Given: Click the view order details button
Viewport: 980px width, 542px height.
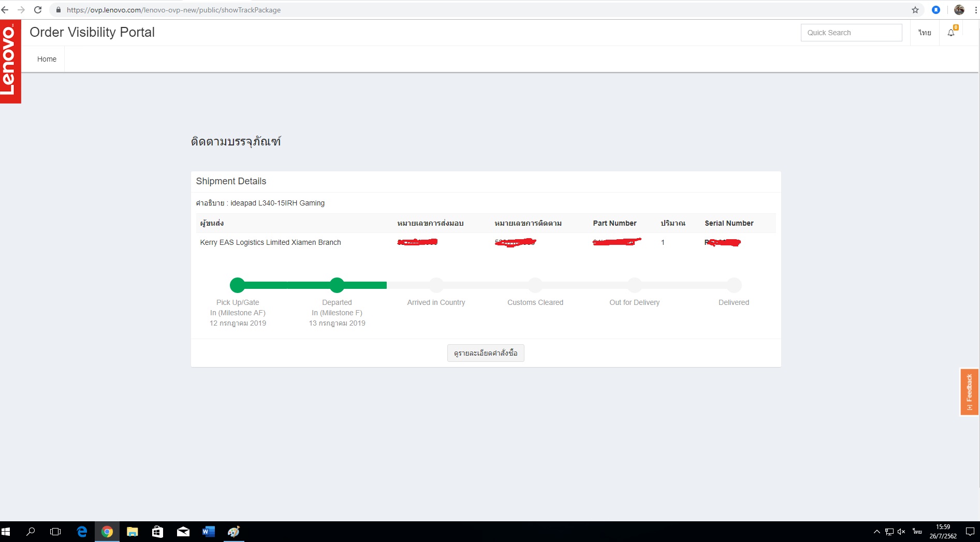Looking at the screenshot, I should [486, 353].
